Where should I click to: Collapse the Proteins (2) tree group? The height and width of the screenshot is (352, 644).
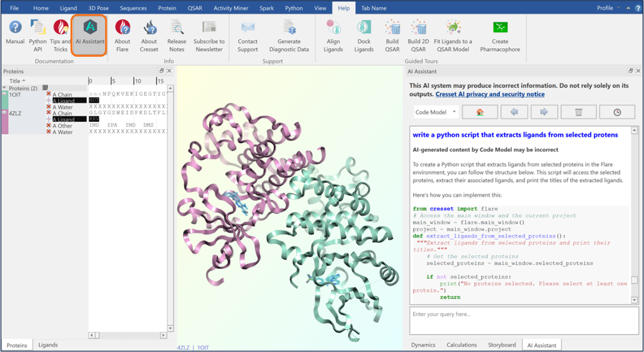coord(5,88)
